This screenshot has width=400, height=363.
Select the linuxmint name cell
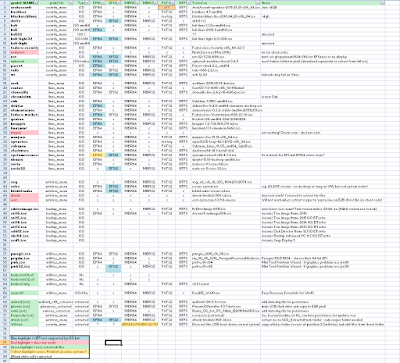point(24,128)
